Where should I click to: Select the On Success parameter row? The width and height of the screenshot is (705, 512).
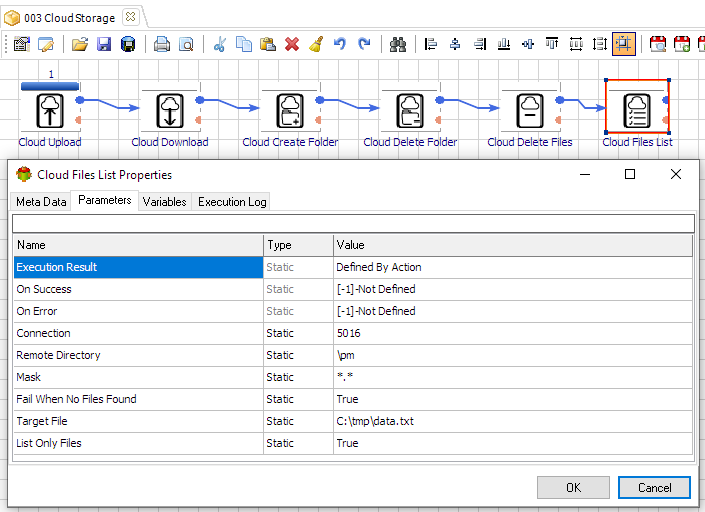click(353, 289)
